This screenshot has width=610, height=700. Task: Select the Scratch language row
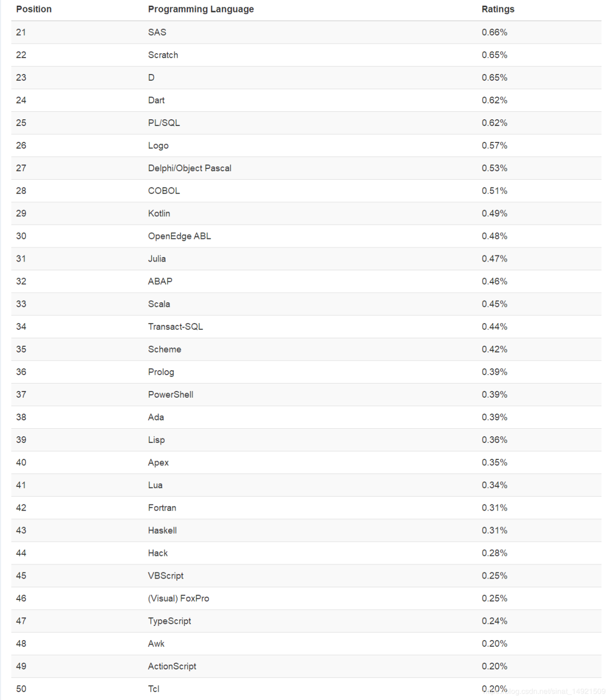pyautogui.click(x=163, y=55)
